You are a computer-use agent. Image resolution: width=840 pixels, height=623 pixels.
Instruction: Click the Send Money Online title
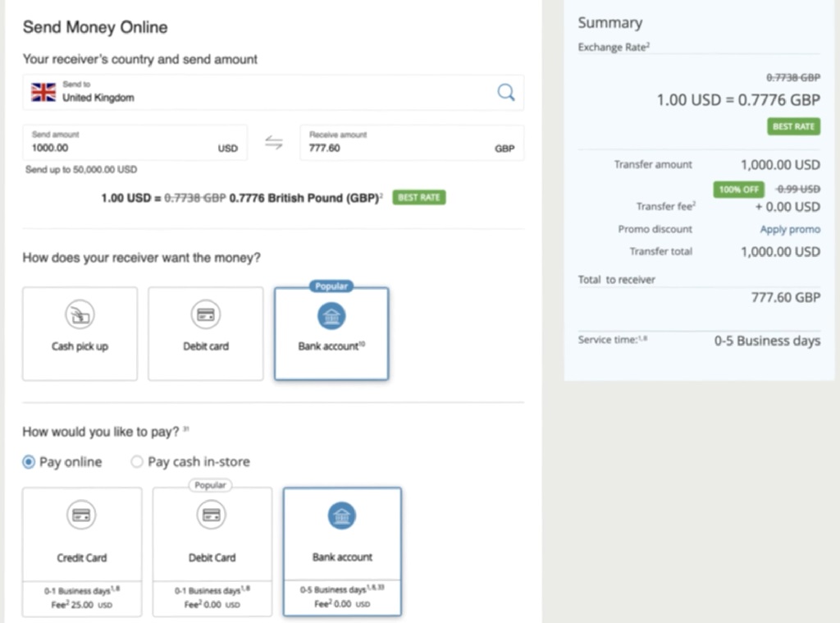pos(94,27)
